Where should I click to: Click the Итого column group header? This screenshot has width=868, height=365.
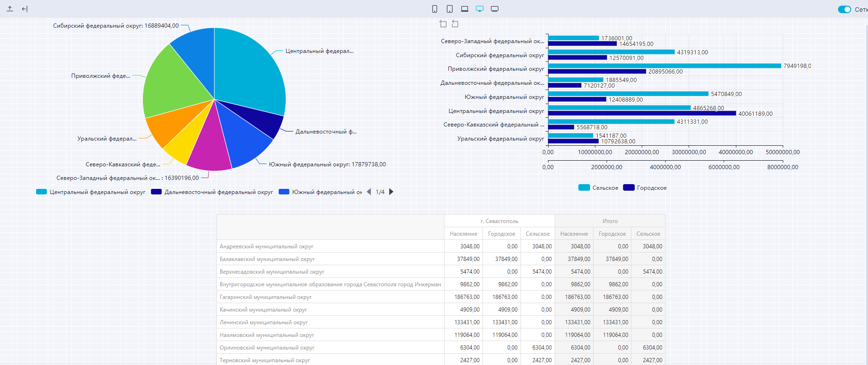coord(610,221)
